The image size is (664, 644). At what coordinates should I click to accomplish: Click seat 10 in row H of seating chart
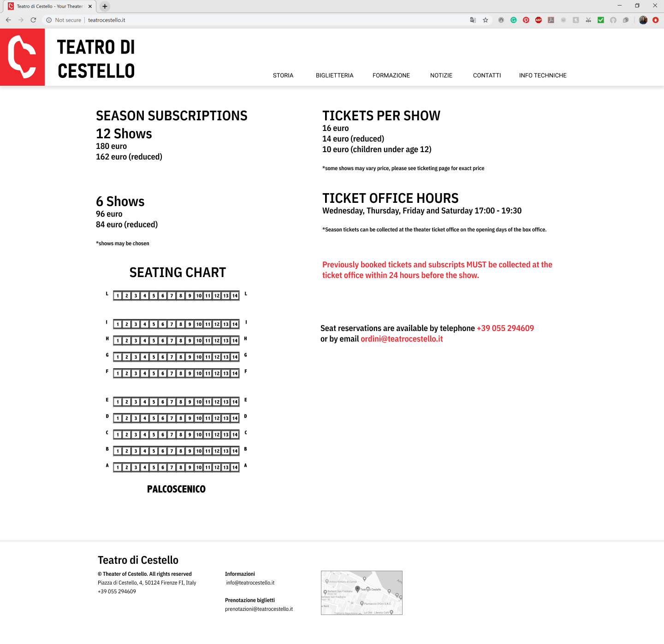(x=199, y=341)
